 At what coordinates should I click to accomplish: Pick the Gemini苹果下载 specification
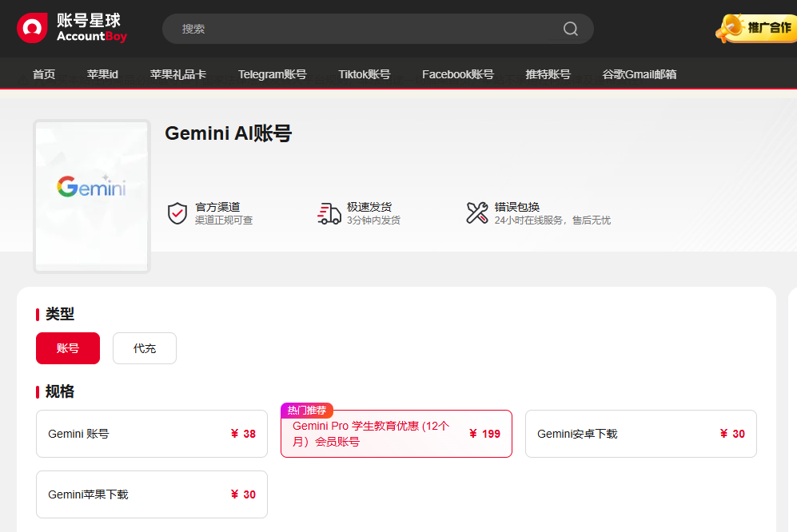[151, 494]
